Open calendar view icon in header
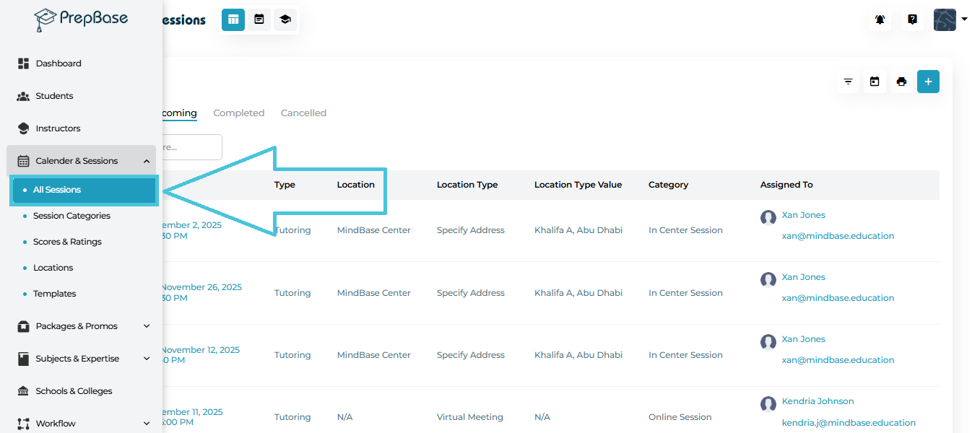980x433 pixels. 259,20
